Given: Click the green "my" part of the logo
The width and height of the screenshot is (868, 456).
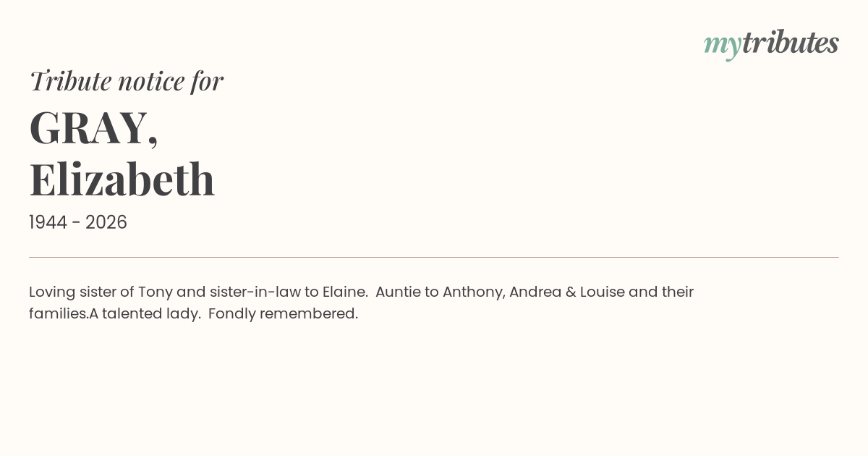Looking at the screenshot, I should point(722,45).
